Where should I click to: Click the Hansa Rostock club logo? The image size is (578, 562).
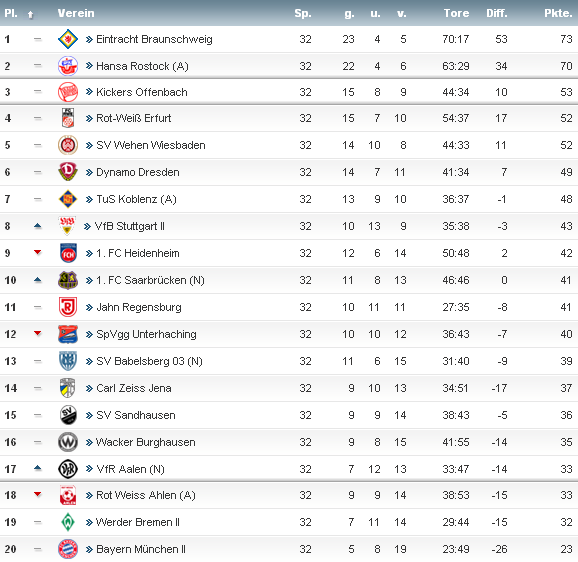[x=68, y=66]
